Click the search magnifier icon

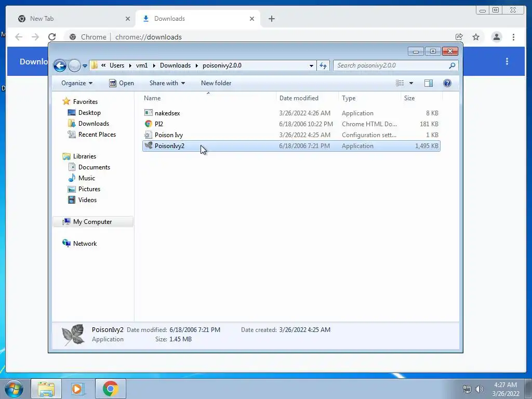tap(452, 65)
